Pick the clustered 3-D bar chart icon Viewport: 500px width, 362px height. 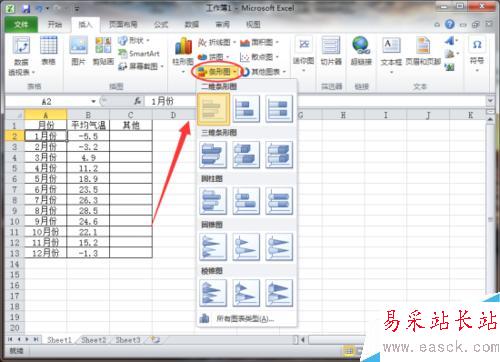click(x=213, y=154)
